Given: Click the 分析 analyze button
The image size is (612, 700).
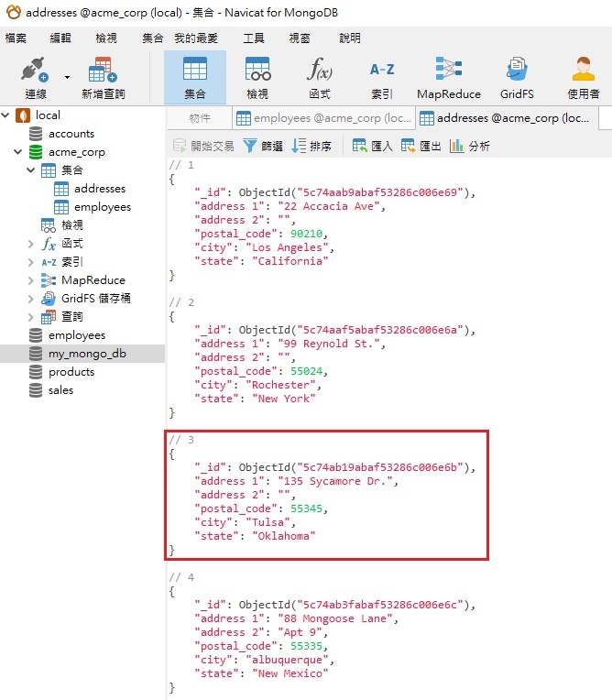Looking at the screenshot, I should click(x=470, y=146).
